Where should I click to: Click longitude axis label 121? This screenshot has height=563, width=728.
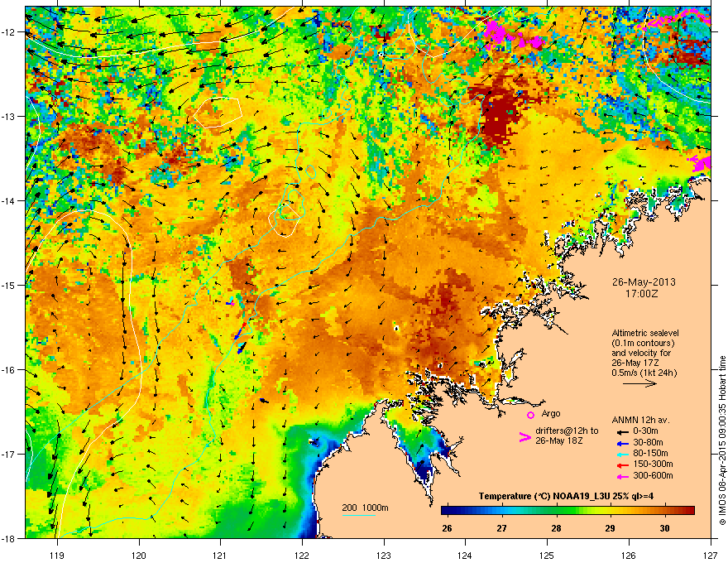coord(220,555)
